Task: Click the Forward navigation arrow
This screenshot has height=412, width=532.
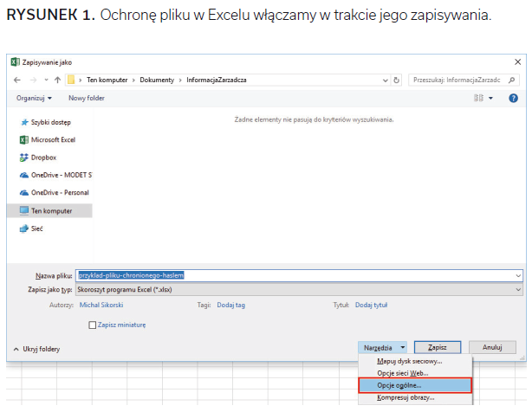Action: coord(33,80)
